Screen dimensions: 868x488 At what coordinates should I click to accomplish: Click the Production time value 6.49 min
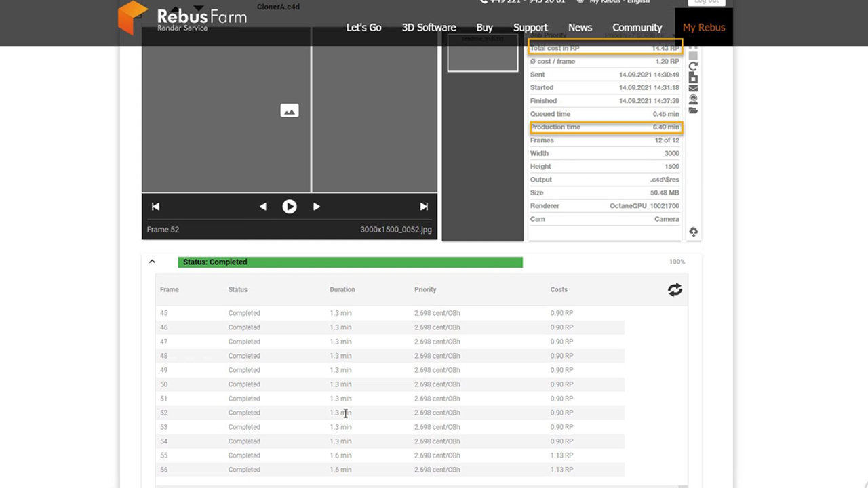click(x=666, y=127)
